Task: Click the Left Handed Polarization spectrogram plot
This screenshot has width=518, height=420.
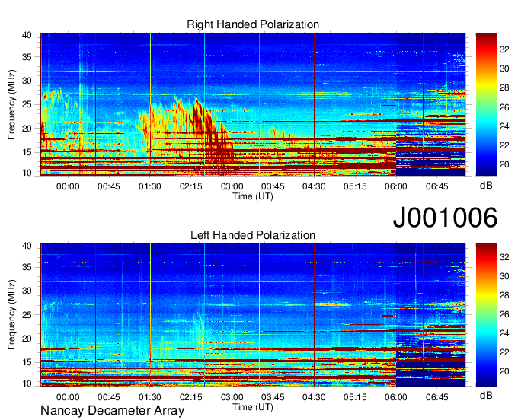Action: (x=253, y=315)
